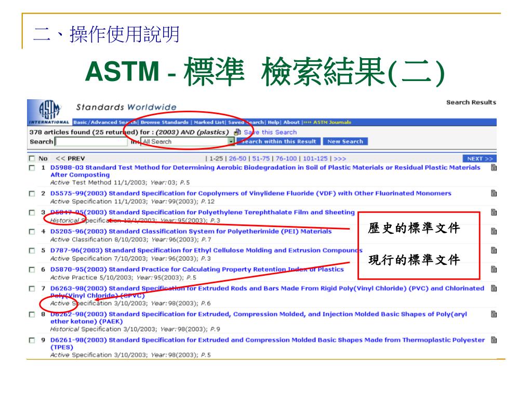Check the box for result 1 D5988-03
The height and width of the screenshot is (399, 532).
[x=32, y=168]
